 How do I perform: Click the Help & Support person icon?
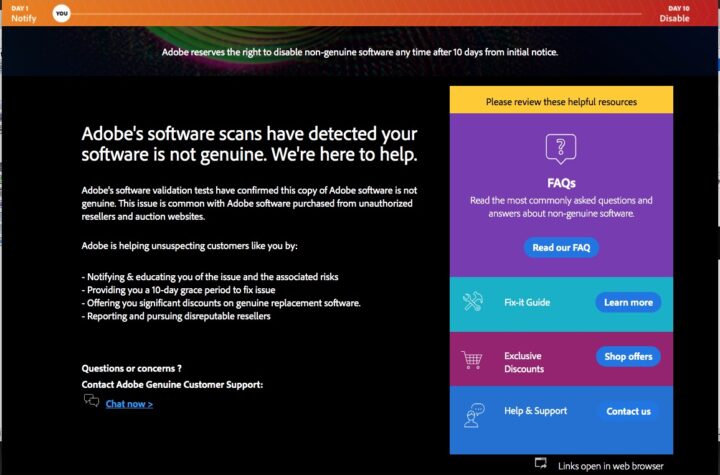coord(473,415)
